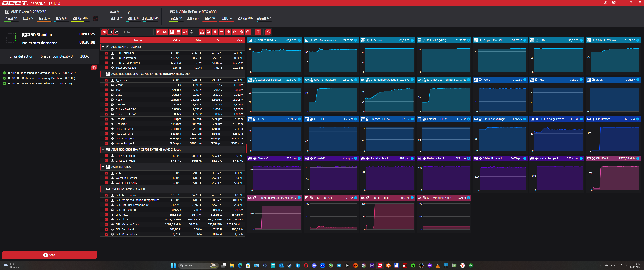
Task: Collapse the AMD Ryzen 9 7950X3D group
Action: pos(103,47)
